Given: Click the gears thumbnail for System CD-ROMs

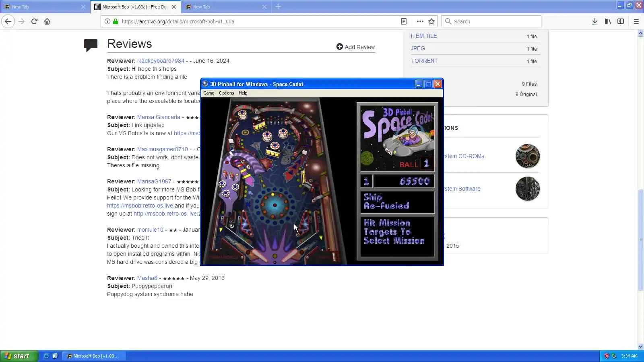Looking at the screenshot, I should click(528, 156).
